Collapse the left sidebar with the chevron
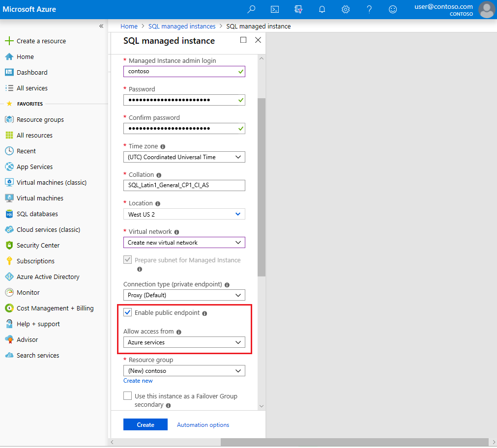497x448 pixels. (101, 26)
